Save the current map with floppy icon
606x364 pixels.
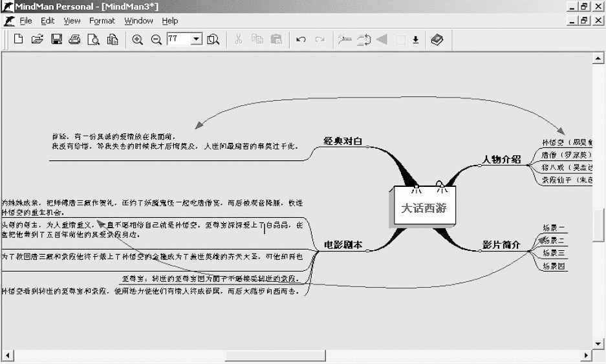point(56,39)
